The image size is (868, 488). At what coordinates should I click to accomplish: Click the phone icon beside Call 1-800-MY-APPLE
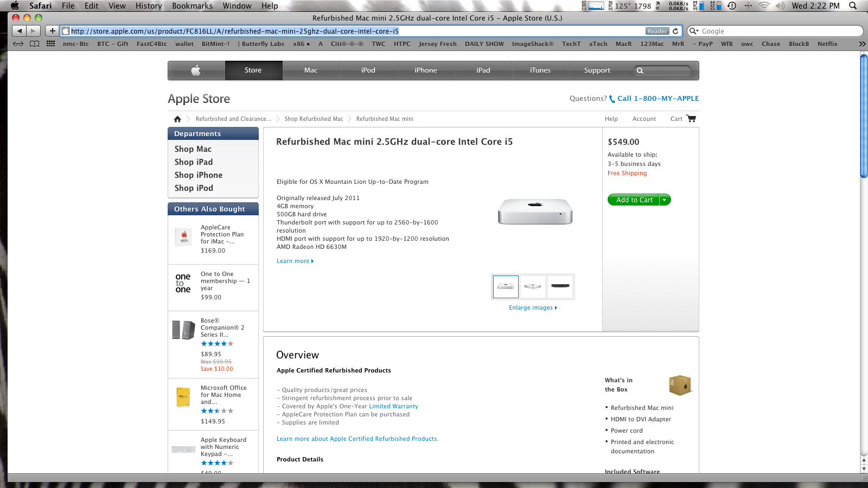[612, 99]
